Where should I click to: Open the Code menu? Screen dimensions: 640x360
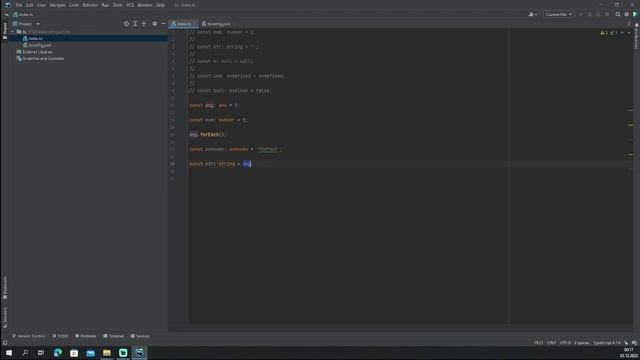[74, 5]
